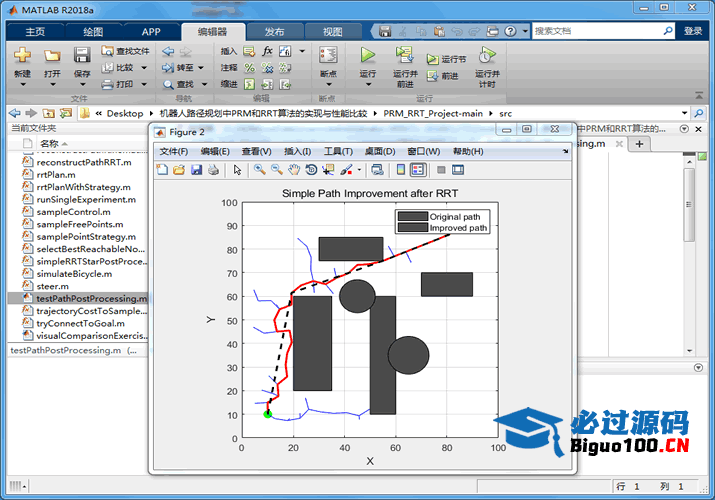The height and width of the screenshot is (500, 715).
Task: Toggle Link Plot button in Figure toolbar
Action: click(376, 170)
